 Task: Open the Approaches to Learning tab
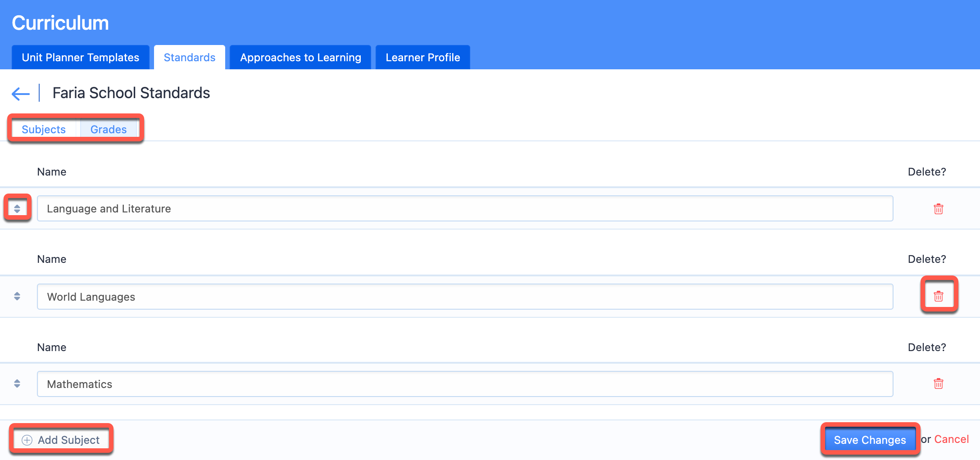(300, 57)
